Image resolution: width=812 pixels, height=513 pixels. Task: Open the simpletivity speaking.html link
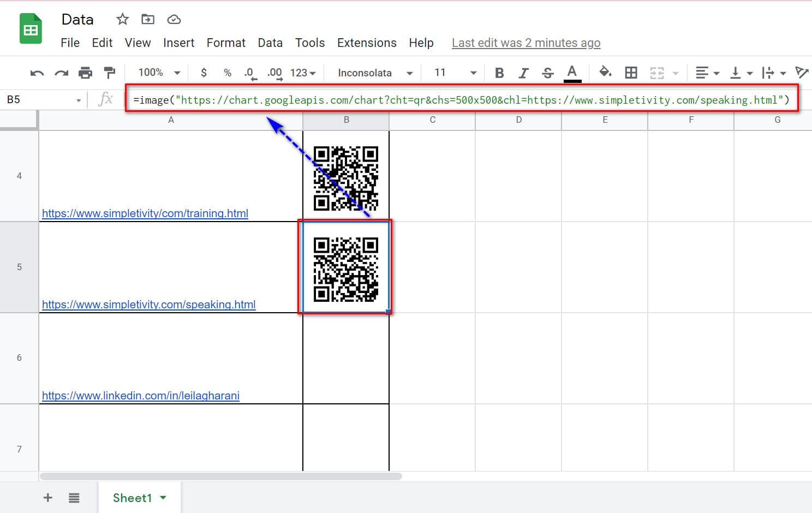pos(149,305)
